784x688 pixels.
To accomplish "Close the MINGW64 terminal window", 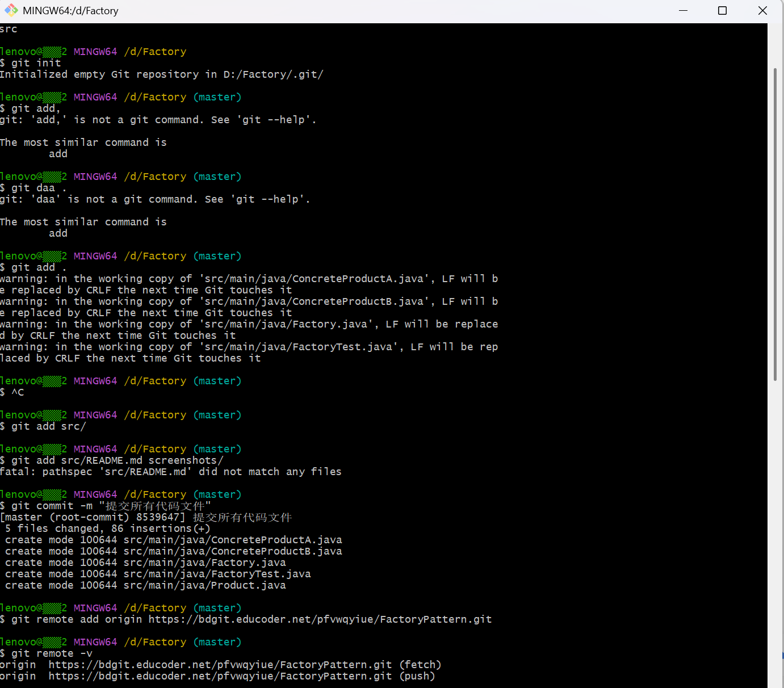I will pyautogui.click(x=762, y=11).
